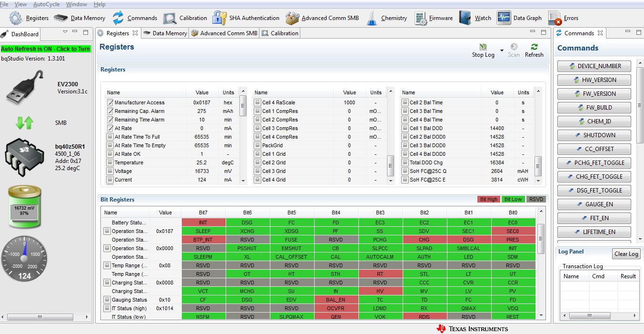This screenshot has width=644, height=334.
Task: Open the View menu
Action: pos(20,4)
